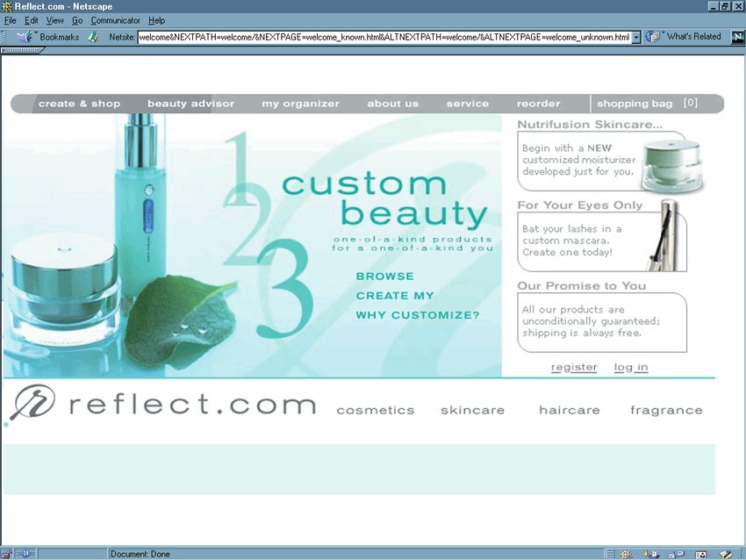Click the custom moisturizer promo text
The width and height of the screenshot is (746, 560).
click(x=579, y=160)
